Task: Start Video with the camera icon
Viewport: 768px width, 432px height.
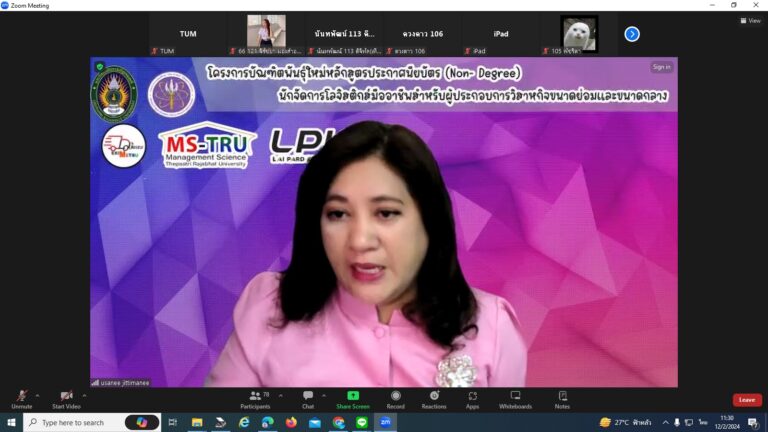Action: point(66,399)
